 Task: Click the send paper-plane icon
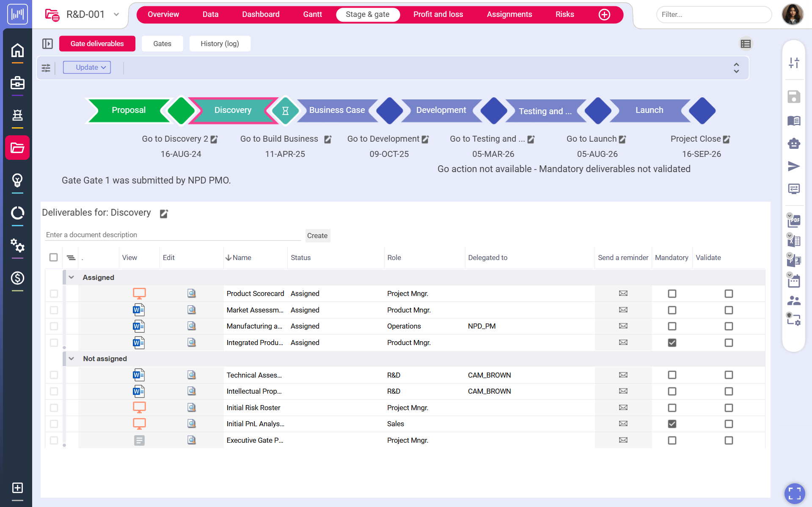[x=794, y=166]
